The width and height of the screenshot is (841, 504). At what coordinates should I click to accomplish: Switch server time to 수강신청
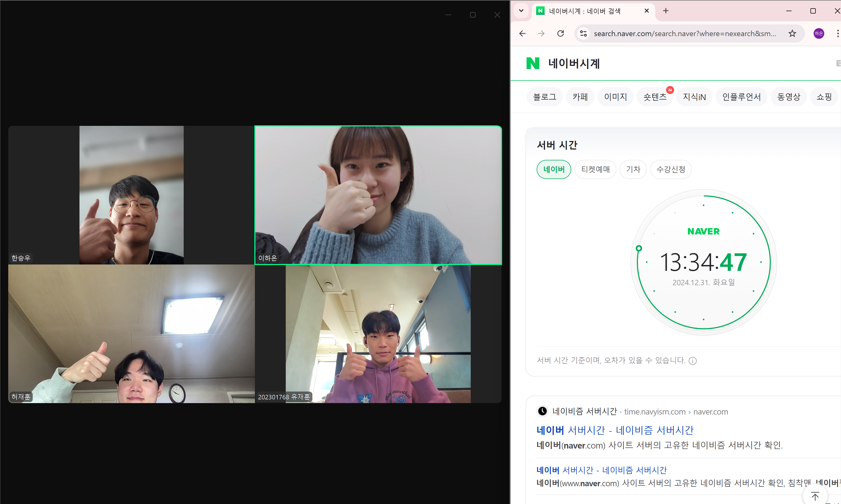click(671, 169)
